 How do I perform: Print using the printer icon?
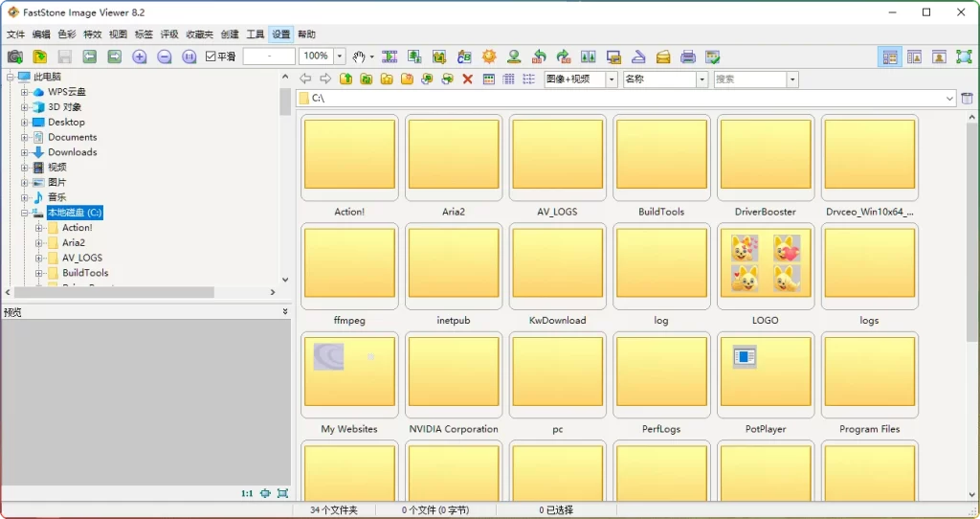[x=688, y=56]
